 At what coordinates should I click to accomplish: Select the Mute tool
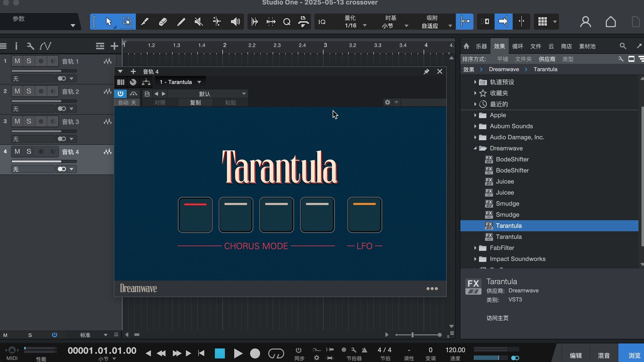(199, 22)
